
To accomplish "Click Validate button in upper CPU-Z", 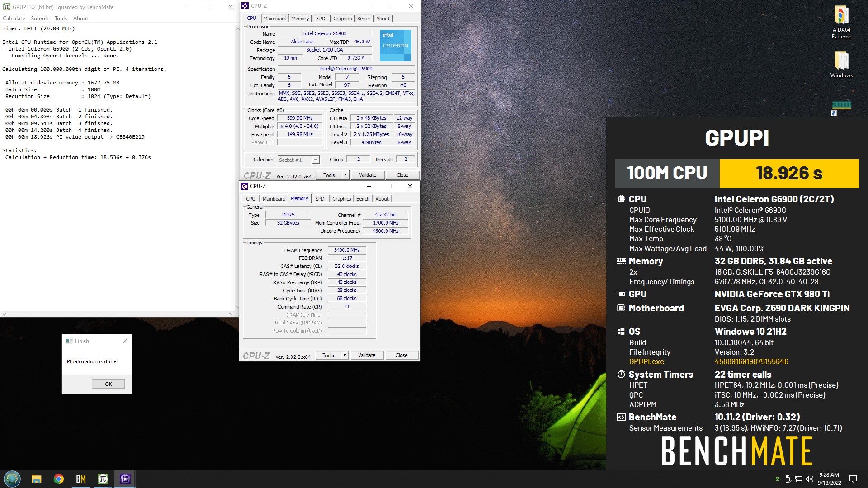I will pos(368,175).
